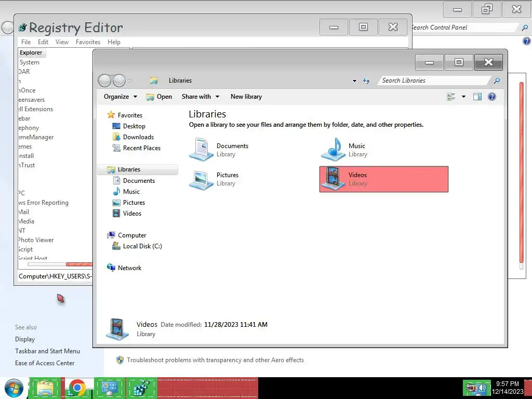This screenshot has height=399, width=532.
Task: Open Help menu in Registry Editor
Action: (114, 42)
